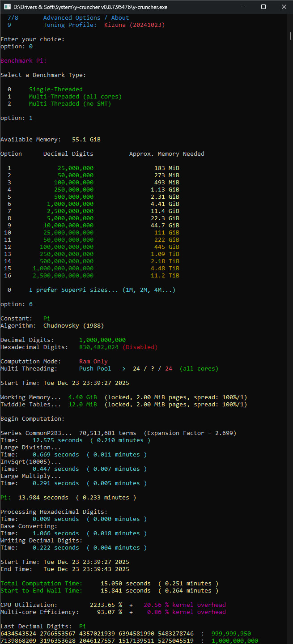Viewport: 293px width, 644px height.
Task: Click the '44.7 GiB' memory value
Action: [165, 226]
